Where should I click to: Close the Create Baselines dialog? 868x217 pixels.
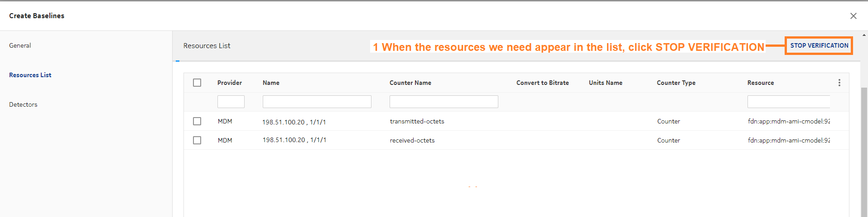(853, 16)
